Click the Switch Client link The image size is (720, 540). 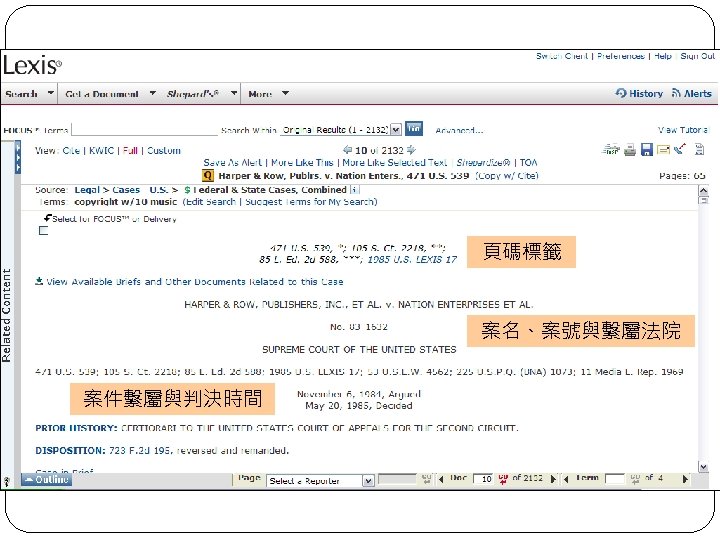562,56
